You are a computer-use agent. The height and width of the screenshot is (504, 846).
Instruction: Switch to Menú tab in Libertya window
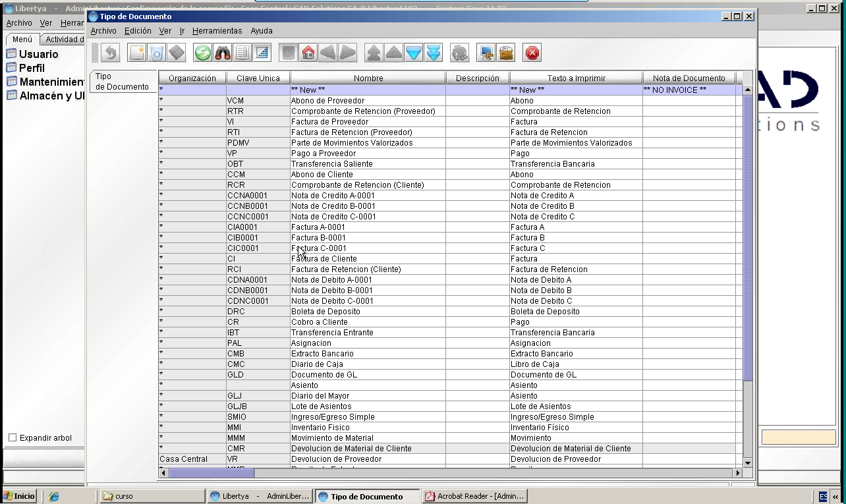[22, 40]
